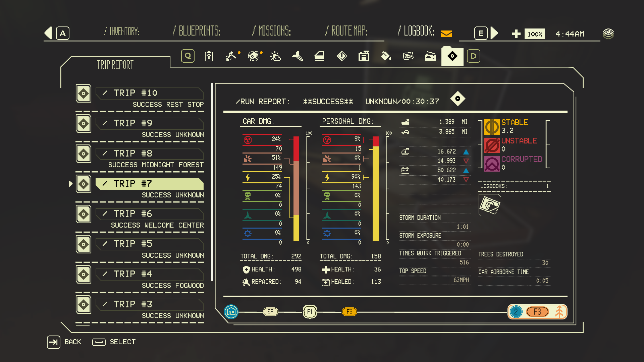The width and height of the screenshot is (644, 362).
Task: Toggle the STABLE anchor indicator
Action: pos(492,127)
